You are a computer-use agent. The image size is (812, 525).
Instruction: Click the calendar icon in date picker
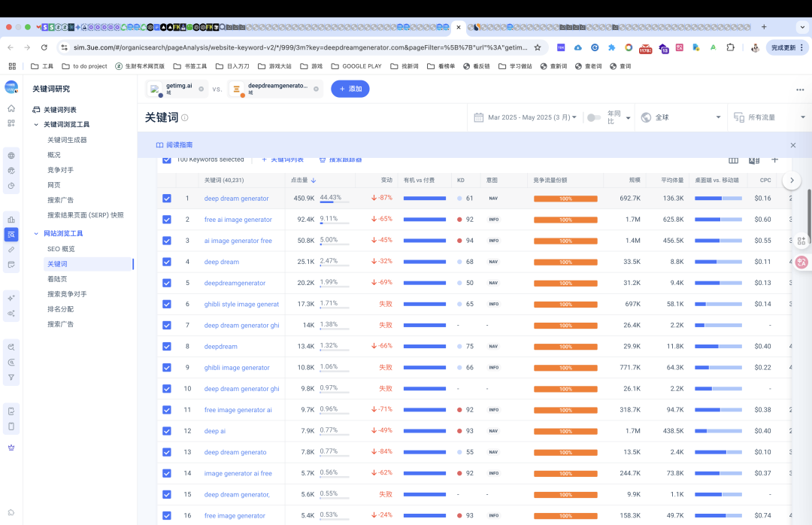click(478, 117)
